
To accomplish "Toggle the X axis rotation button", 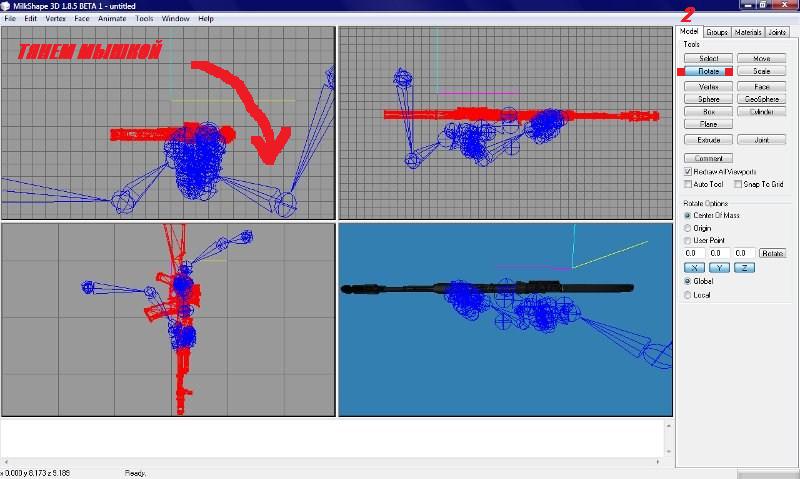I will coord(693,267).
